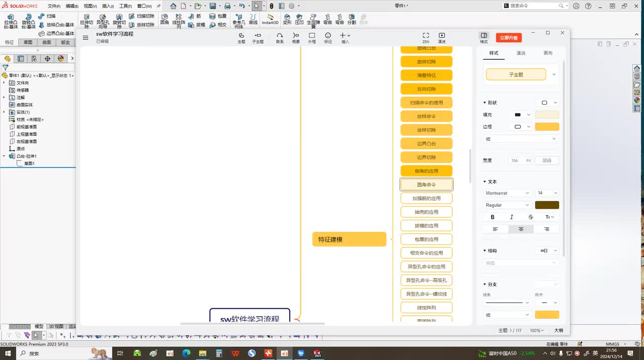The image size is (644, 360).
Task: Open the shape style dropdown beside 形状
Action: coord(548,103)
